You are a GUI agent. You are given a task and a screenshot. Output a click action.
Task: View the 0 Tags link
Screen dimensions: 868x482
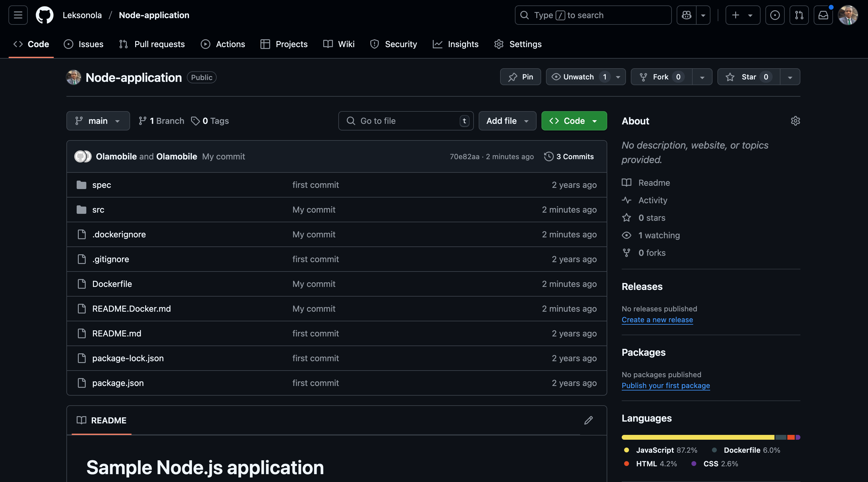point(210,121)
